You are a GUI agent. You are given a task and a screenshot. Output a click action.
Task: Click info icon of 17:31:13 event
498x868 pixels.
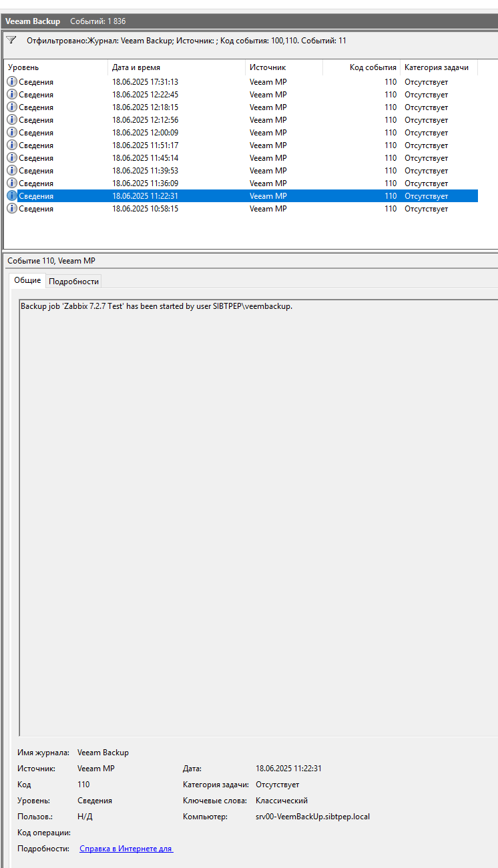pyautogui.click(x=12, y=81)
